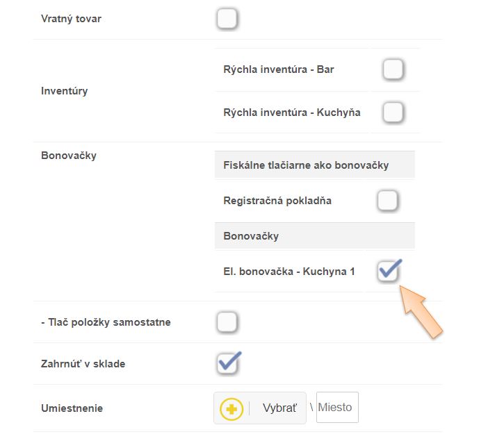This screenshot has width=504, height=441.
Task: Click the yellow plus icon beside Vybrať
Action: click(x=231, y=408)
